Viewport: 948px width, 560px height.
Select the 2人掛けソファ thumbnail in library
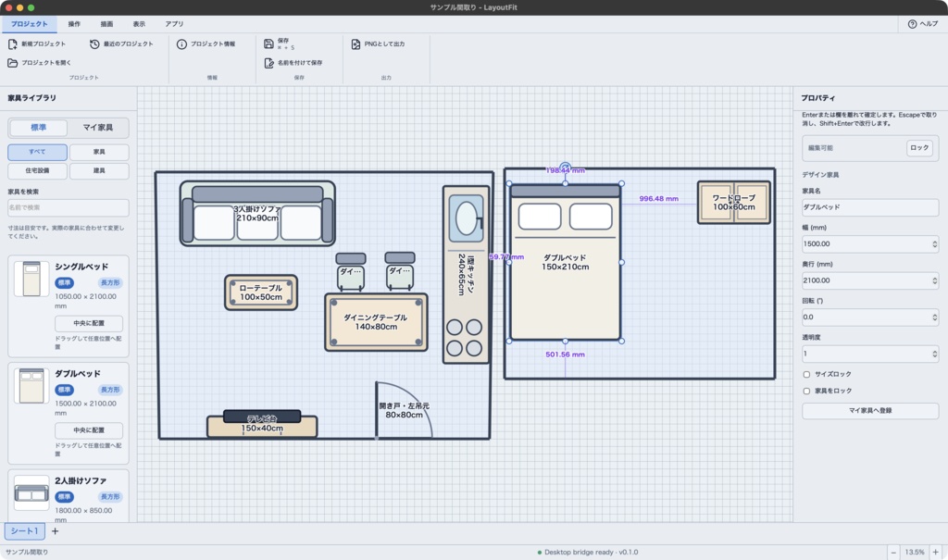pyautogui.click(x=31, y=492)
